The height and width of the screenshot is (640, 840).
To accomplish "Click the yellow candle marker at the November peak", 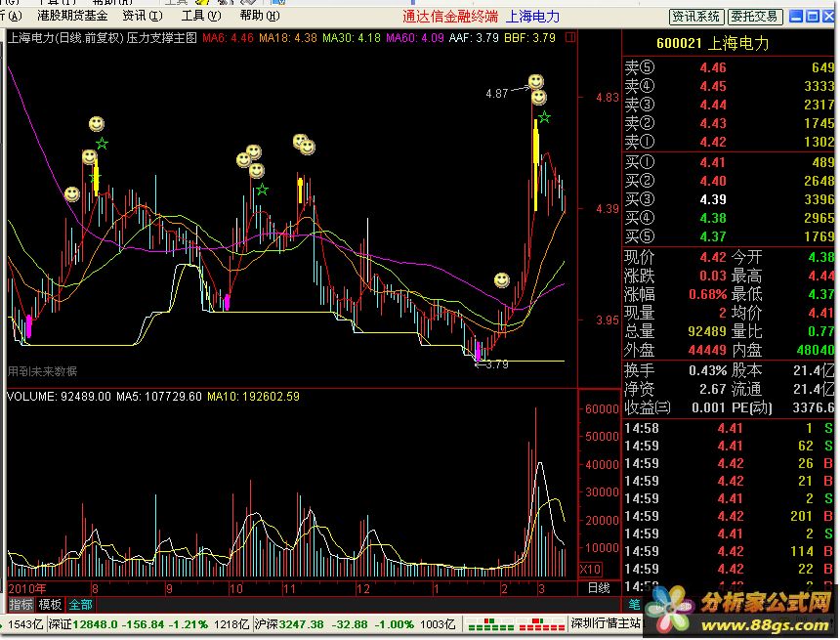I will point(301,191).
